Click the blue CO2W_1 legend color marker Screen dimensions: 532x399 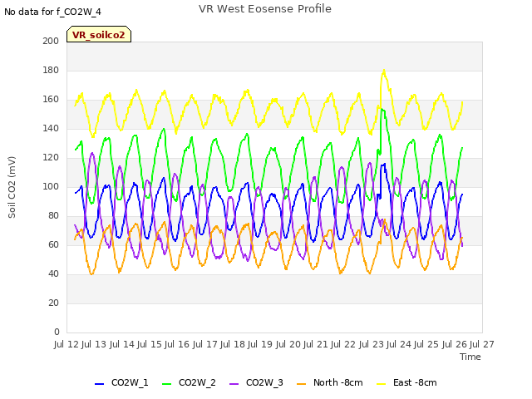pyautogui.click(x=99, y=383)
